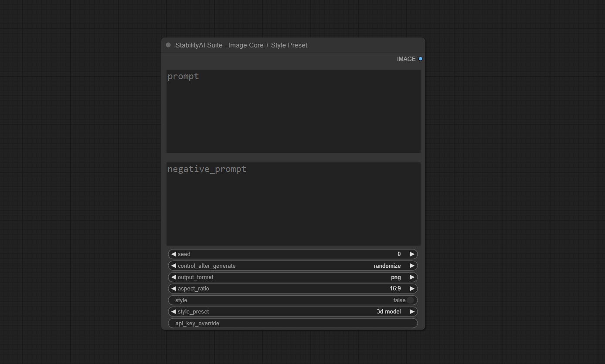Click inside the negative_prompt text area

tap(293, 204)
